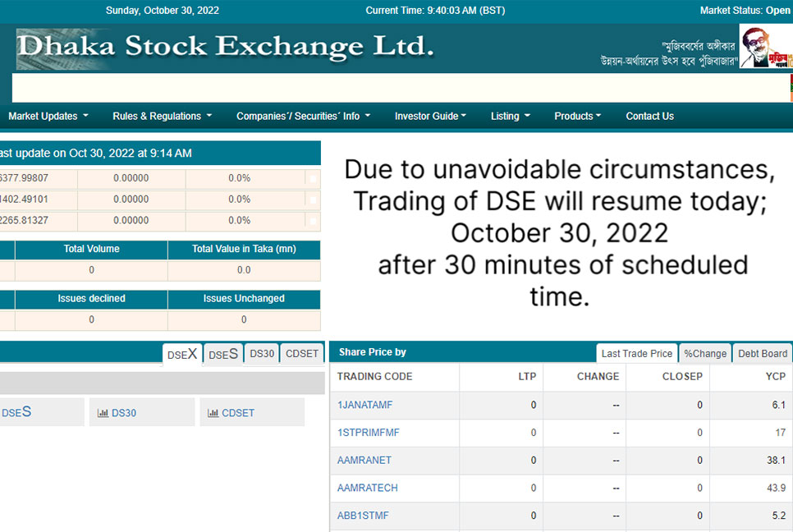
Task: Open the ABB1STMF trading code link
Action: point(363,516)
